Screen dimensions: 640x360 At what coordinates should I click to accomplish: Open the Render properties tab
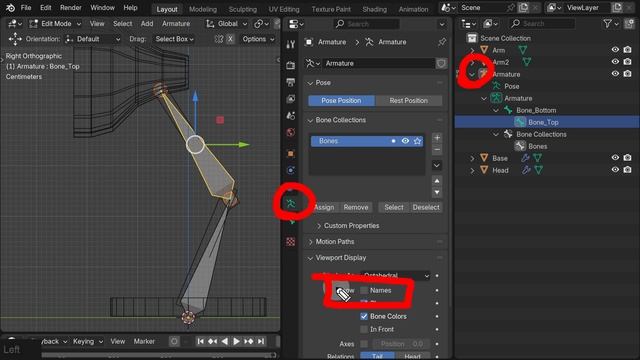point(291,65)
